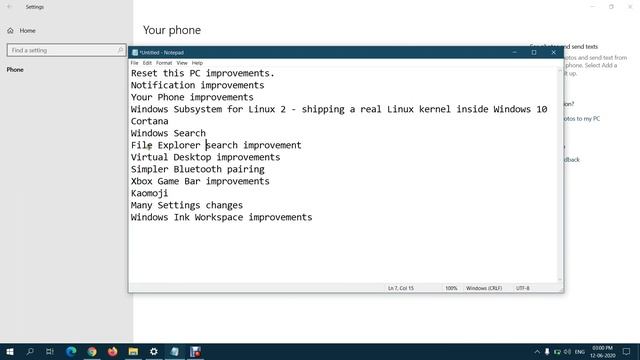Click the Notepad vertical scrollbar
640x360 pixels.
560,175
